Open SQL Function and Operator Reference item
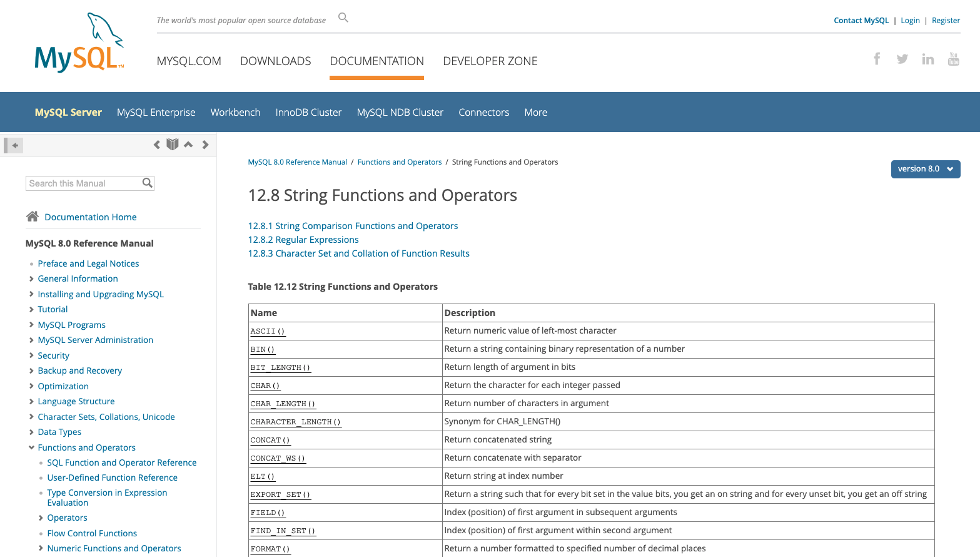The image size is (980, 557). (x=122, y=462)
